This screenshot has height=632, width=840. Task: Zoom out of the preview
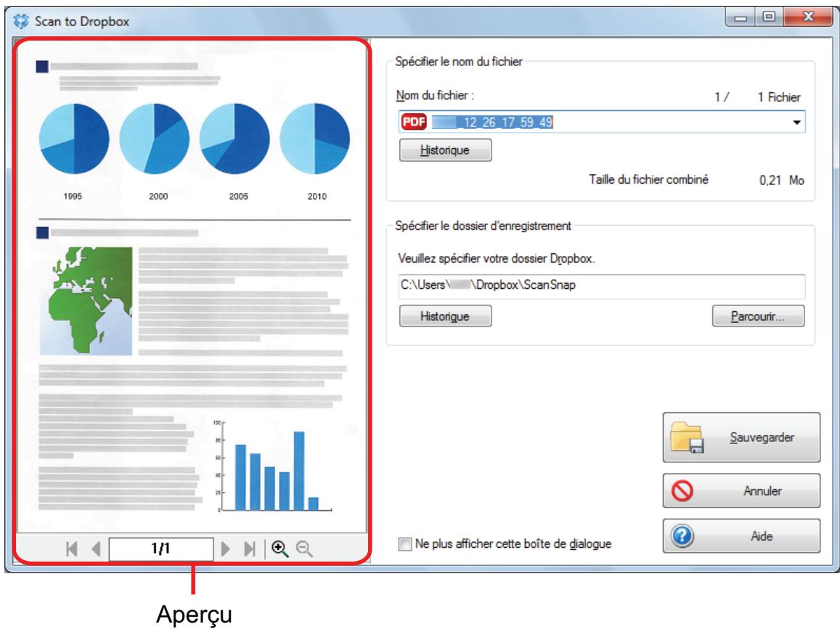[x=304, y=549]
